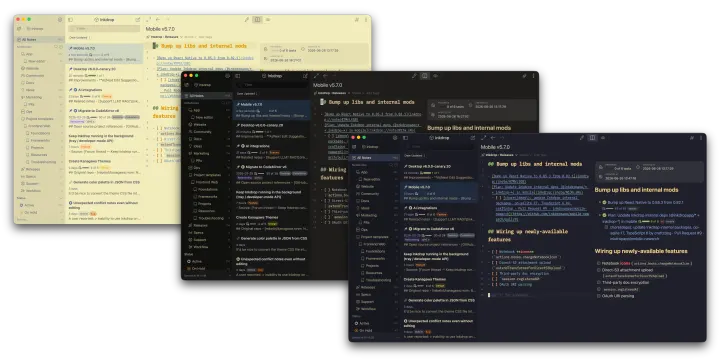Check 'Notebook icons' task in front window preview
This screenshot has height=360, width=720.
(x=598, y=263)
